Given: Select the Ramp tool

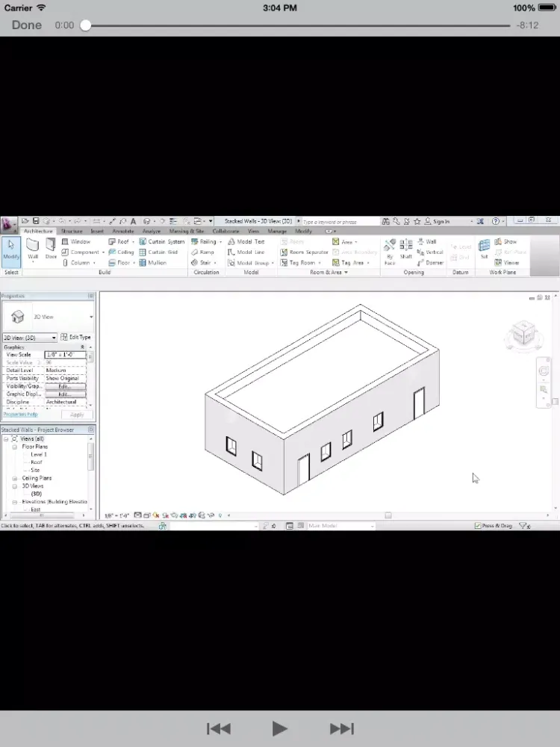Looking at the screenshot, I should click(x=202, y=252).
